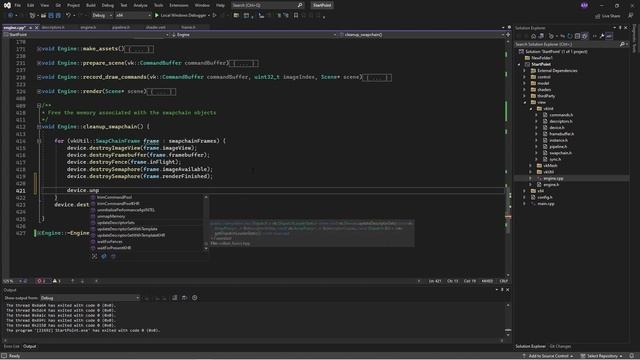Click the bookmark toolbar icon

296,16
